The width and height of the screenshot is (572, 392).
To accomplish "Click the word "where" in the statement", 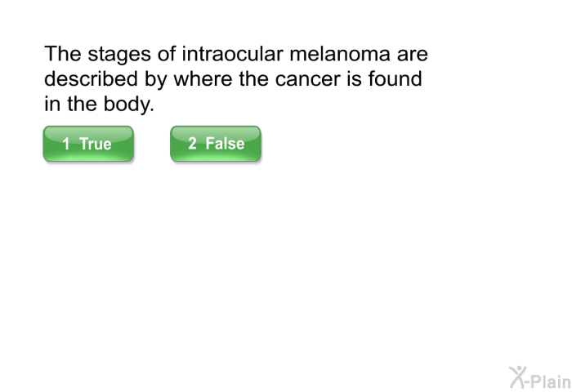I will 203,79.
